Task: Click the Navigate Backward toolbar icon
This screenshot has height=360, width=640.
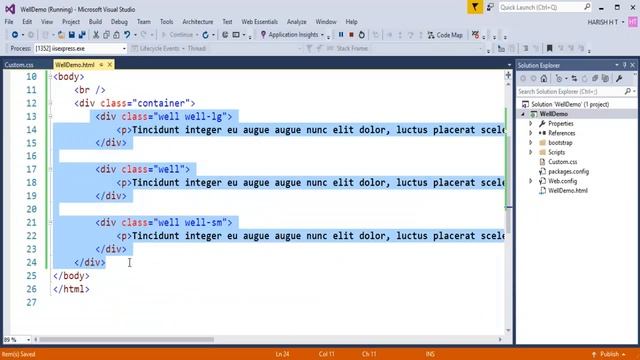Action: (x=15, y=35)
